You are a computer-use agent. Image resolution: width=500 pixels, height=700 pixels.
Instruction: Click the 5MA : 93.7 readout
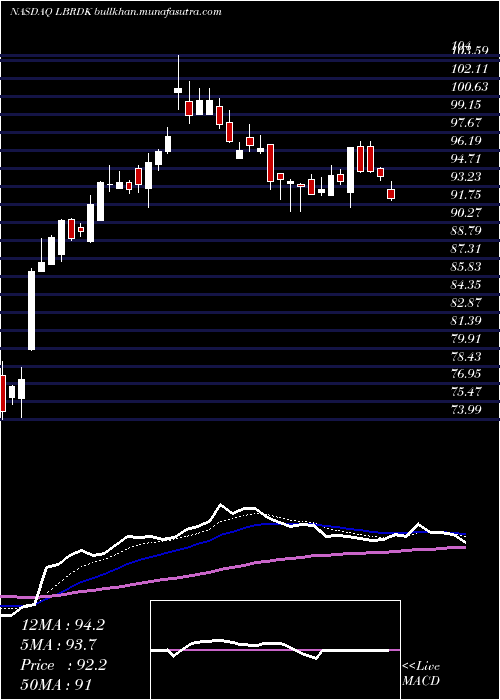pyautogui.click(x=59, y=645)
